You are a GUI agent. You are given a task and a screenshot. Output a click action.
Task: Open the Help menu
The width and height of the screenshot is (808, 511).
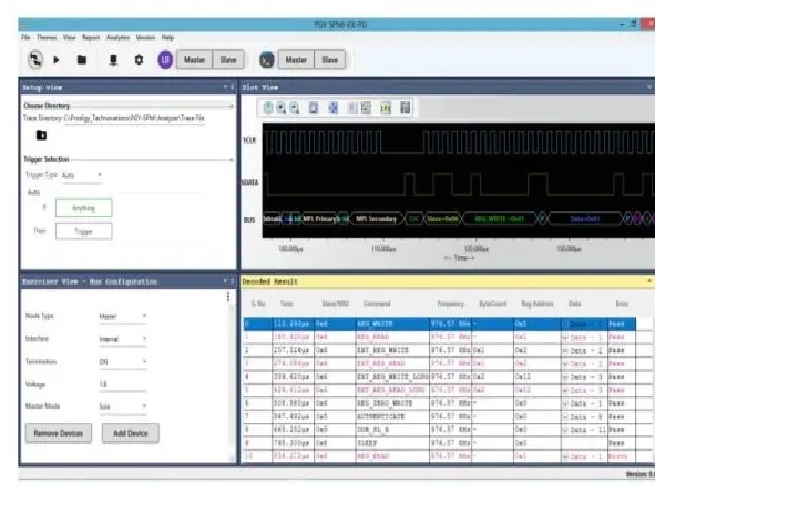(x=167, y=38)
